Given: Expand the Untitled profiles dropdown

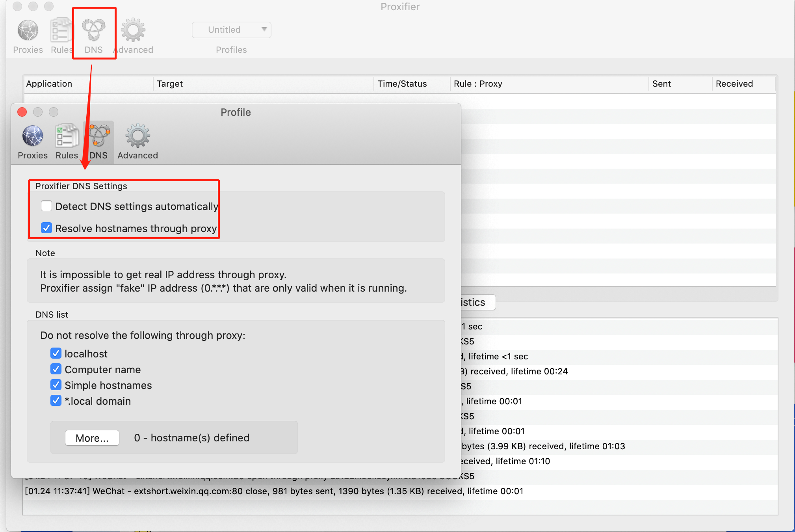Looking at the screenshot, I should click(232, 30).
